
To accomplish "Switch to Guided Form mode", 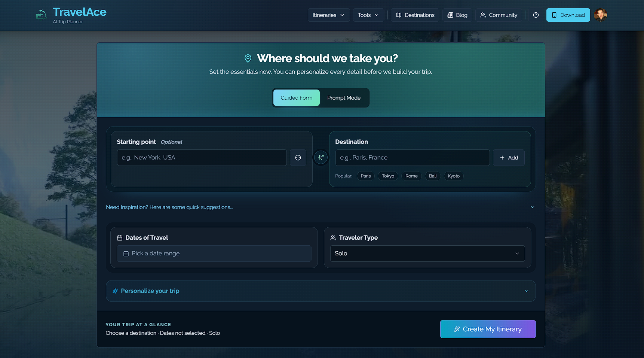I will click(296, 98).
